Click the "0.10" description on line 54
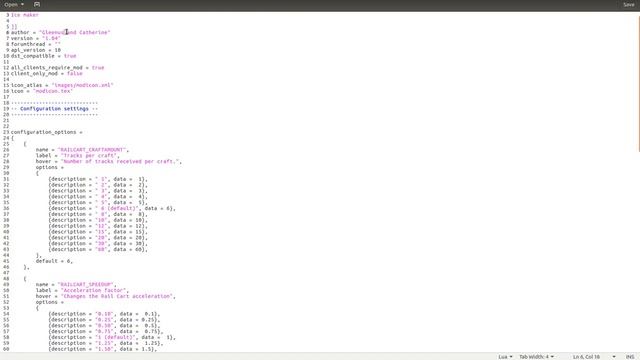Viewport: 640px width, 360px height. coord(104,314)
